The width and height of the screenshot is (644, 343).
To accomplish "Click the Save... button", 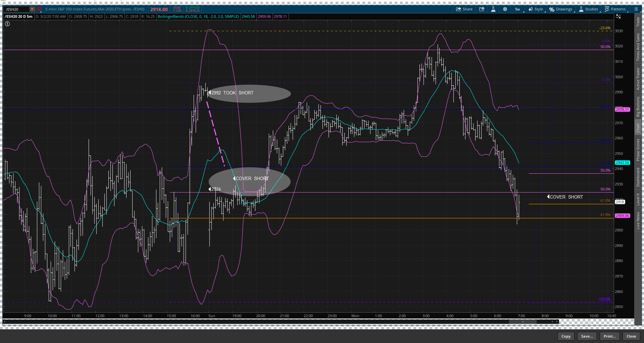I will tap(587, 336).
